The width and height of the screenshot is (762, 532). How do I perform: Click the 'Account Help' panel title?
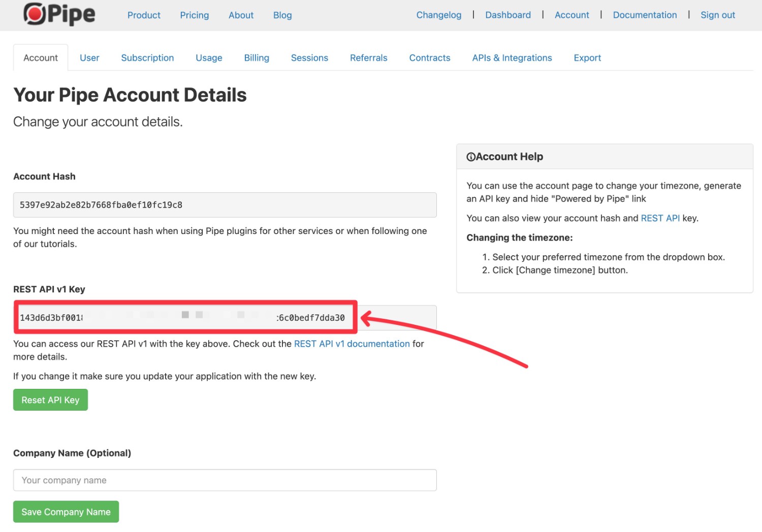point(510,157)
